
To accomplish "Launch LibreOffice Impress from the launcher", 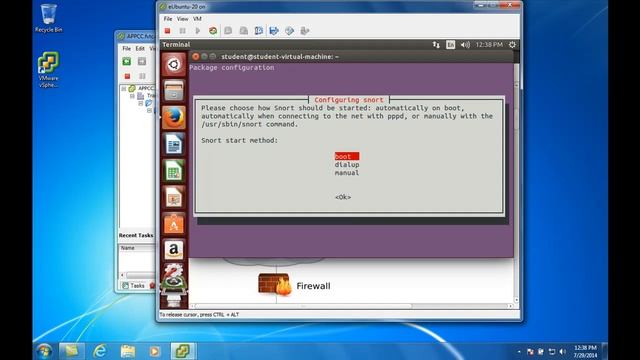I will pyautogui.click(x=173, y=197).
